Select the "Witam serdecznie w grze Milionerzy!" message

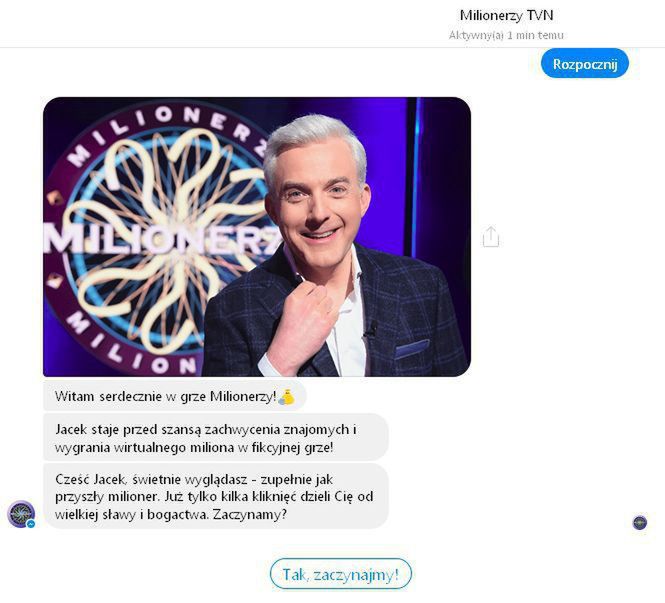pyautogui.click(x=165, y=396)
